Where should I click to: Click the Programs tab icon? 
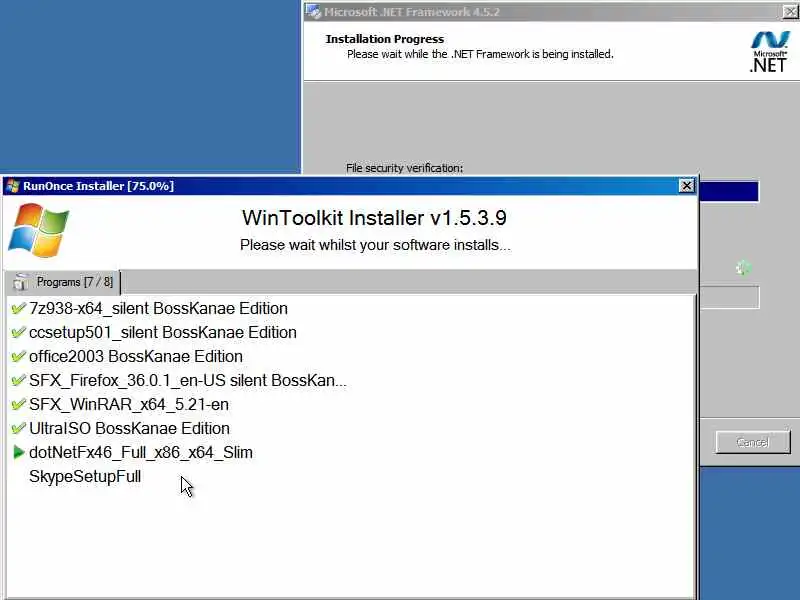(21, 282)
